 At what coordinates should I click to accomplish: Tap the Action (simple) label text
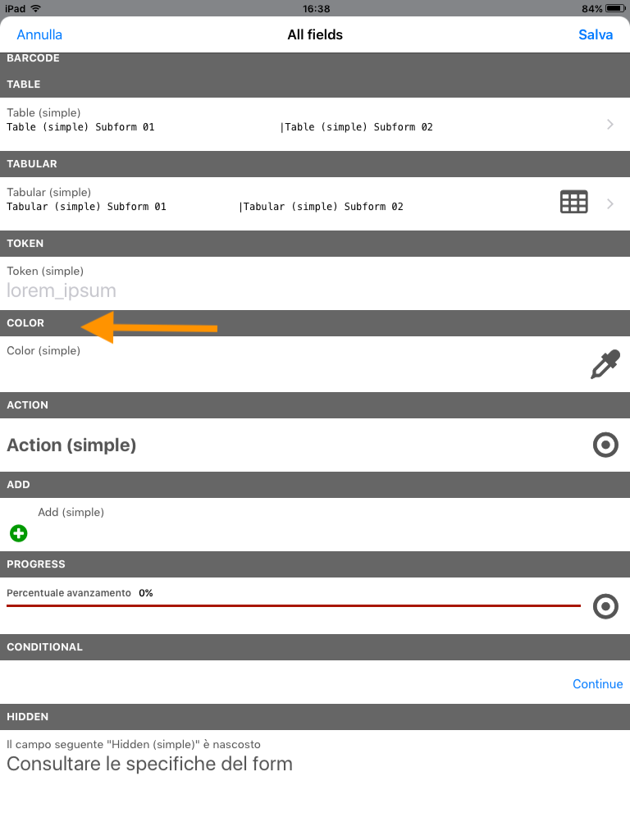(71, 445)
